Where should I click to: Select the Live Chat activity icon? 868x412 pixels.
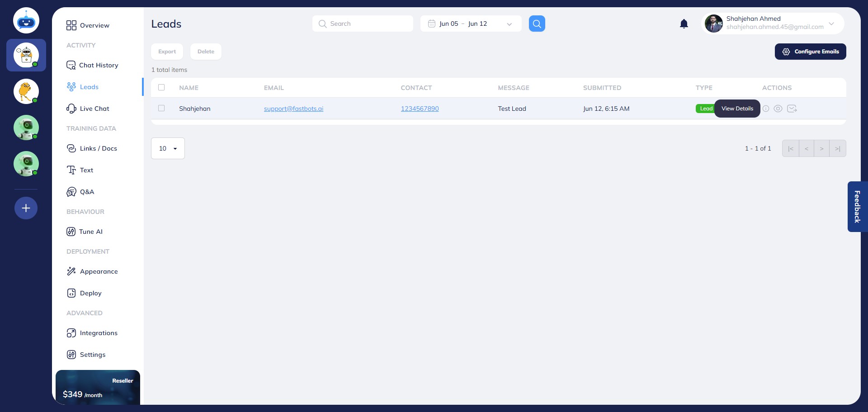click(71, 109)
